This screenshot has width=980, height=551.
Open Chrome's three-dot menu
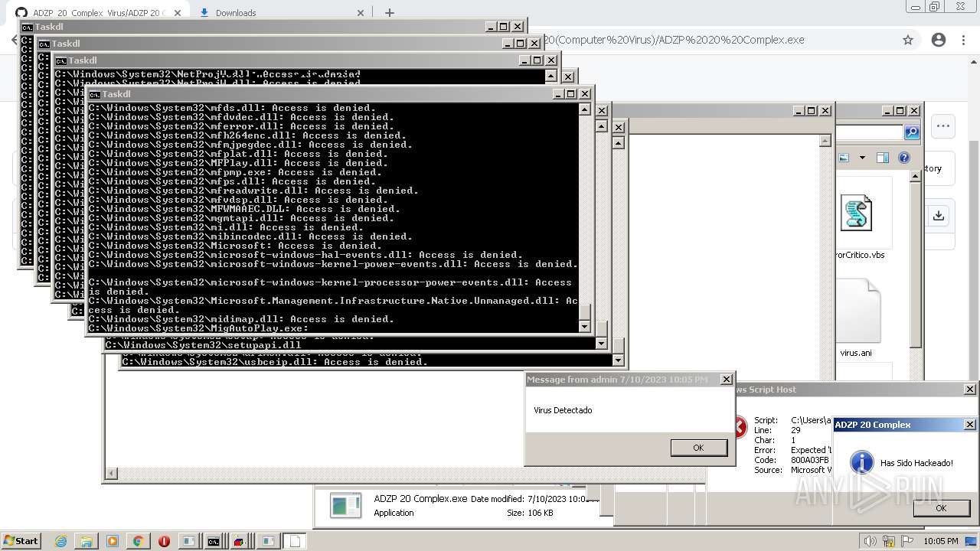(x=963, y=40)
